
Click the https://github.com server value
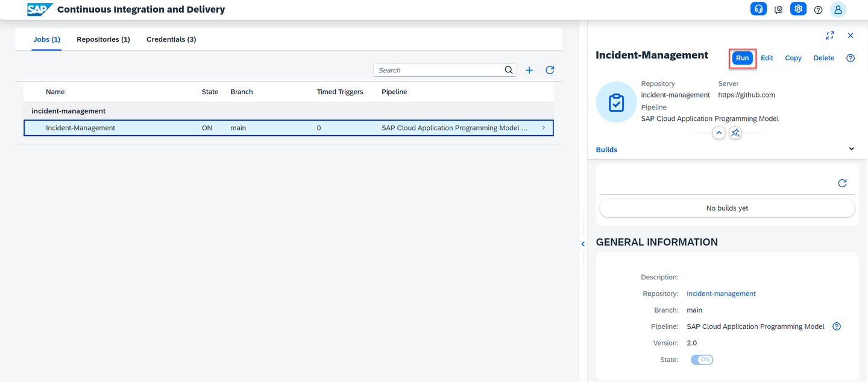[x=746, y=95]
